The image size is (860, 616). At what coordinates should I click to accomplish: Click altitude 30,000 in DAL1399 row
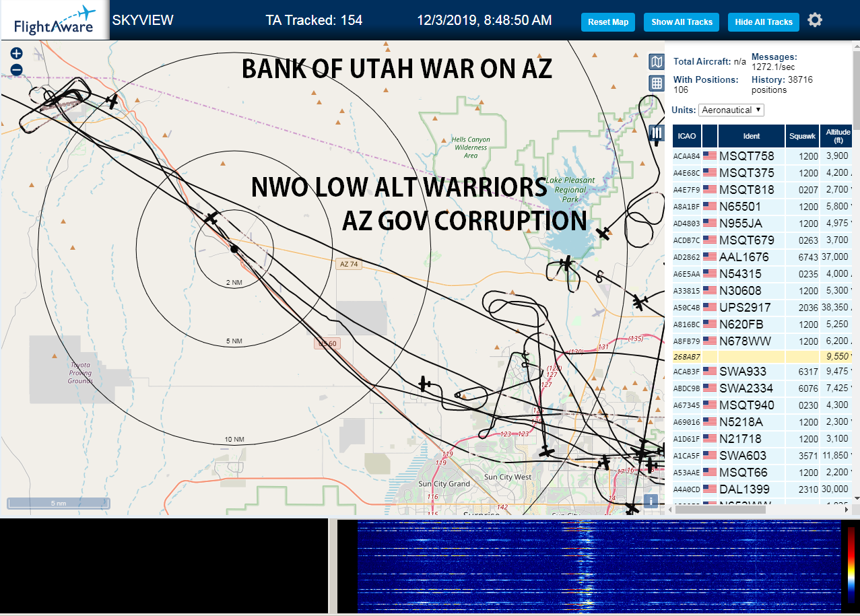click(836, 489)
